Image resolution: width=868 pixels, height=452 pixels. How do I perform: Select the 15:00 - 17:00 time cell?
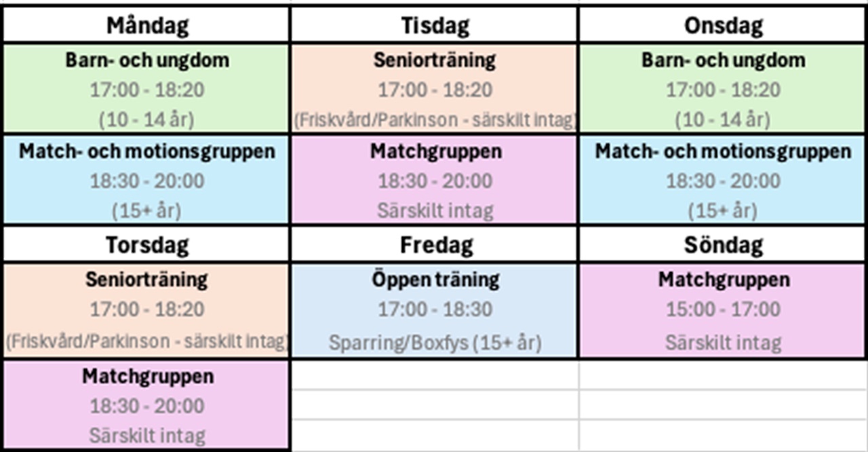[x=723, y=309]
